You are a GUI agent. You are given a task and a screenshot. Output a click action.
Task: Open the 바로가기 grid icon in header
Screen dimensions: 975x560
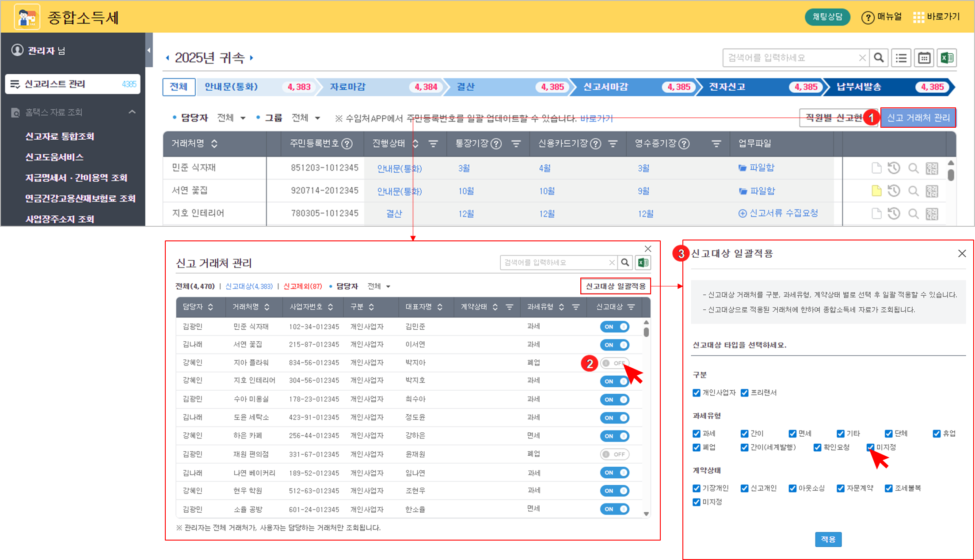tap(919, 17)
